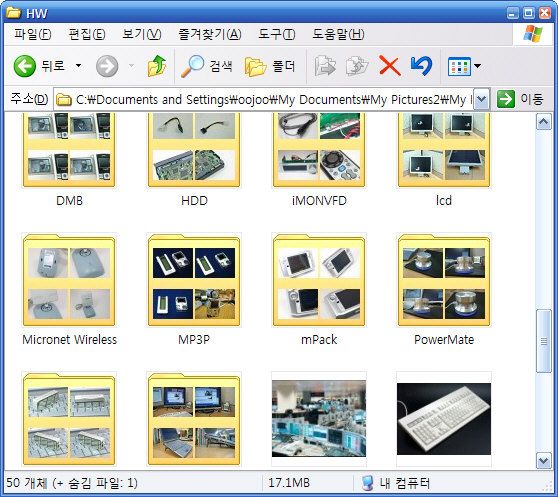Open the Views icon menu
The height and width of the screenshot is (497, 558).
[x=459, y=66]
